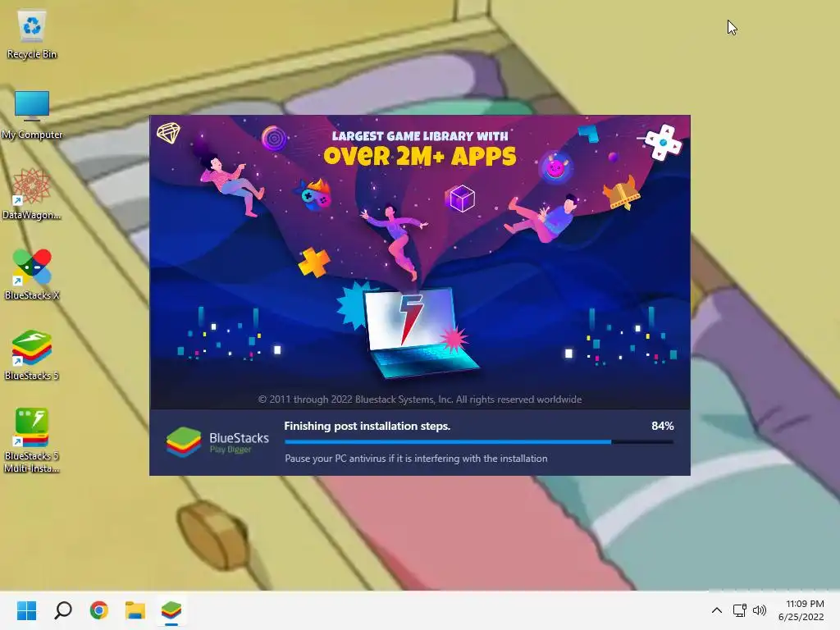Select the DataWagon shortcut on the desktop

pyautogui.click(x=32, y=195)
